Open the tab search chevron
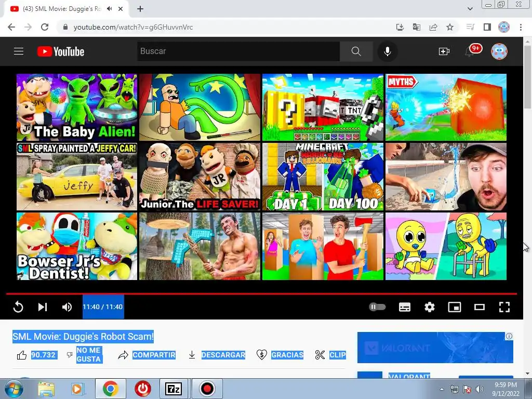Viewport: 532px width, 399px height. 470,9
